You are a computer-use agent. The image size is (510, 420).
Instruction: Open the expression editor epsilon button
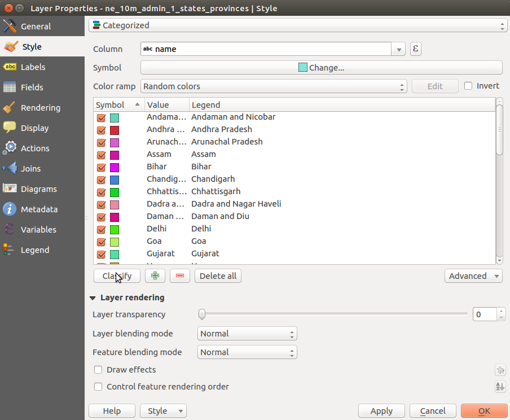416,49
